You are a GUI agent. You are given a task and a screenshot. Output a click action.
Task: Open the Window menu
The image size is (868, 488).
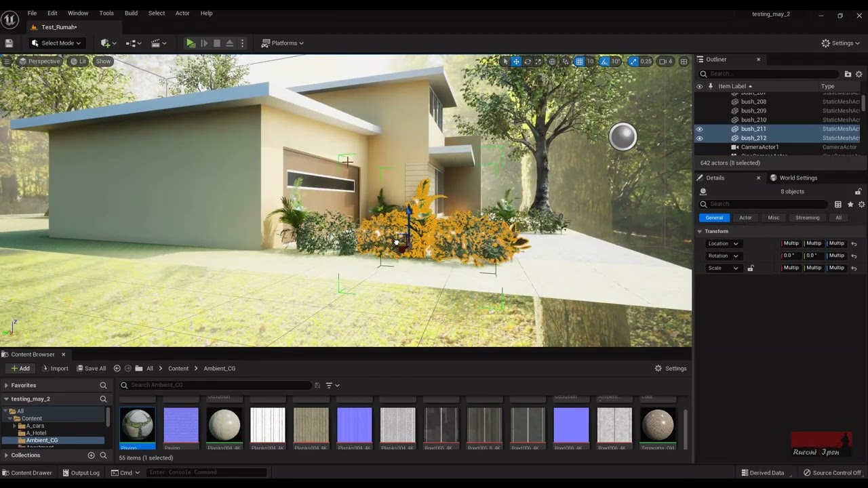click(x=78, y=13)
